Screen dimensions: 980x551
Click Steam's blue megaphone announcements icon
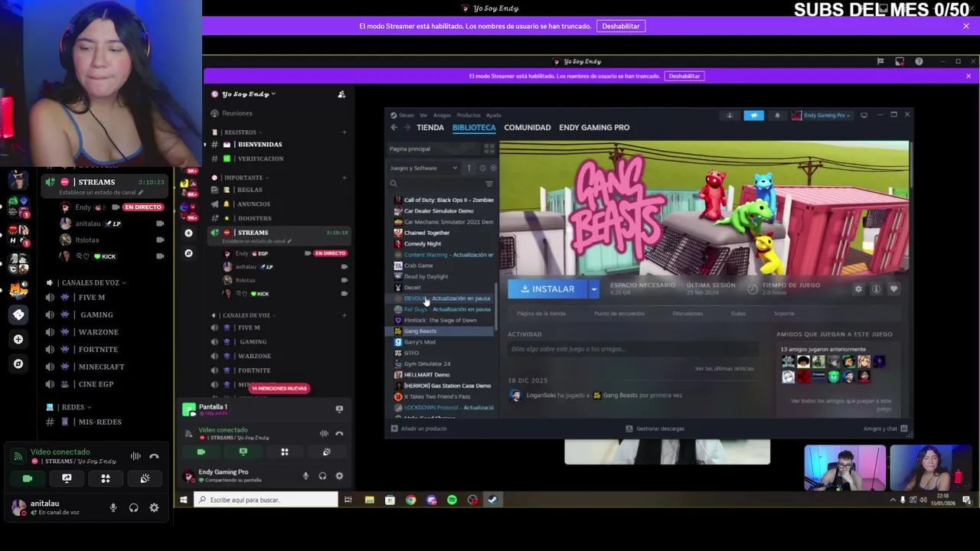tap(753, 116)
